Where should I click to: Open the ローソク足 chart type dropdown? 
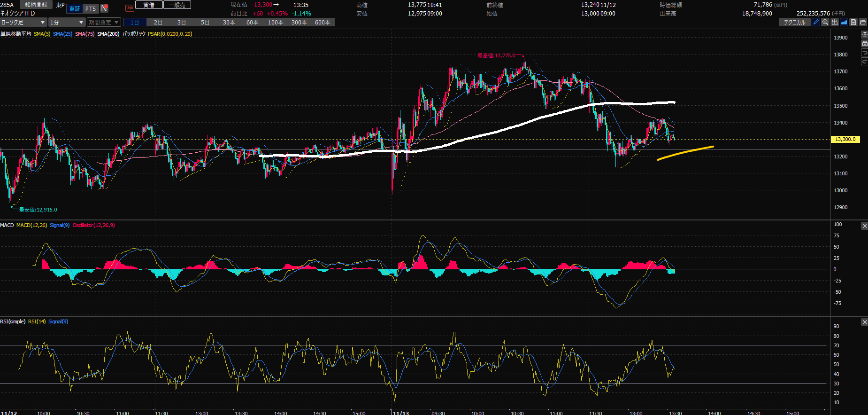[23, 22]
